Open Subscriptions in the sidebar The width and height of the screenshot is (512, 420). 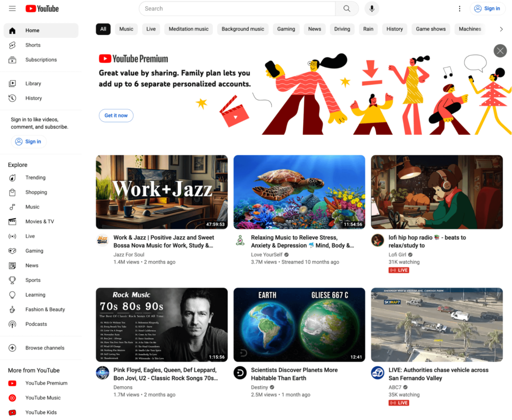point(41,60)
